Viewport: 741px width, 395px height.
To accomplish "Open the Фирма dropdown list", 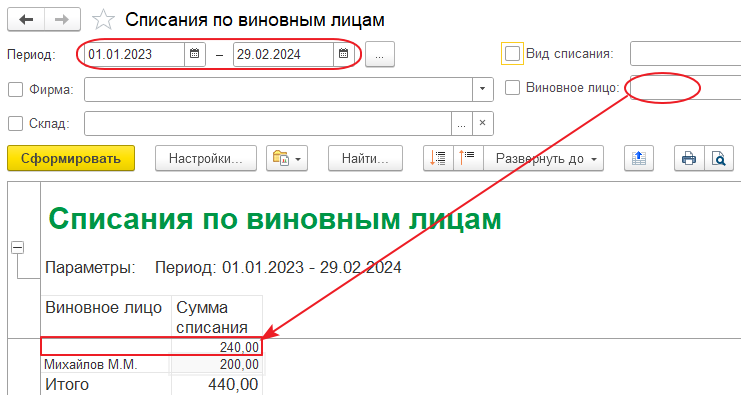I will coord(483,89).
